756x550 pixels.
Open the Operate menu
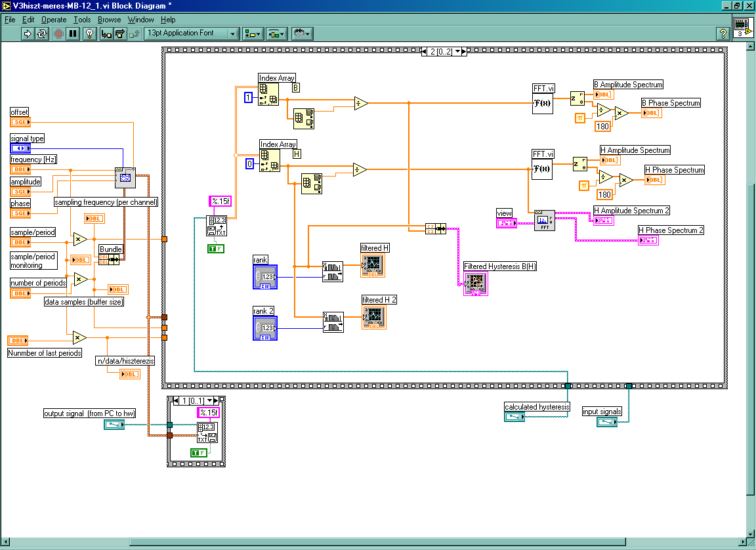coord(54,20)
